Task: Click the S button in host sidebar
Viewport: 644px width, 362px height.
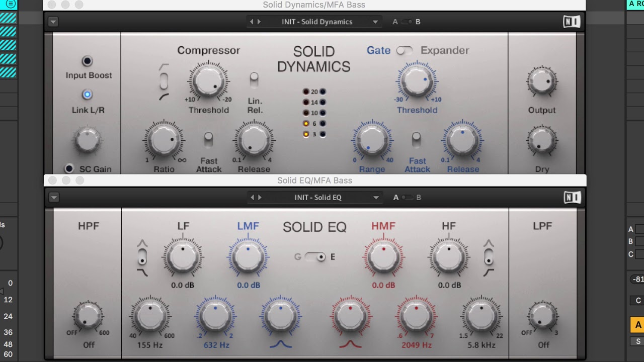Action: point(638,341)
